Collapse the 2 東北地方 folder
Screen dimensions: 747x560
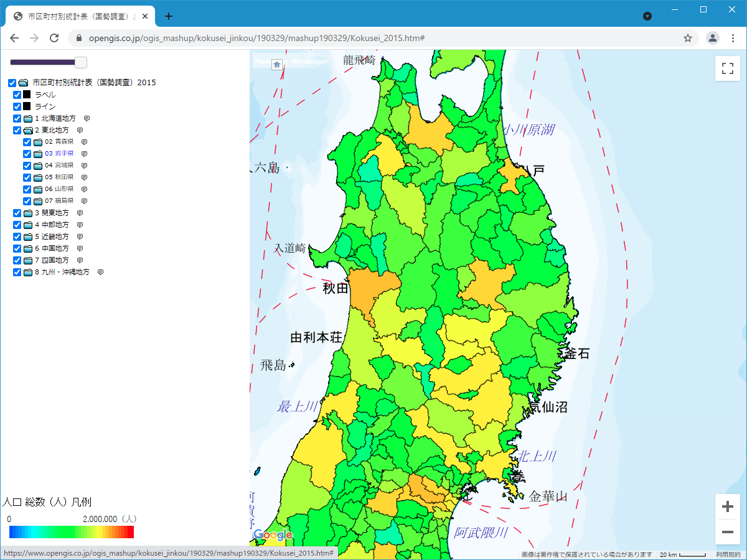(x=27, y=130)
